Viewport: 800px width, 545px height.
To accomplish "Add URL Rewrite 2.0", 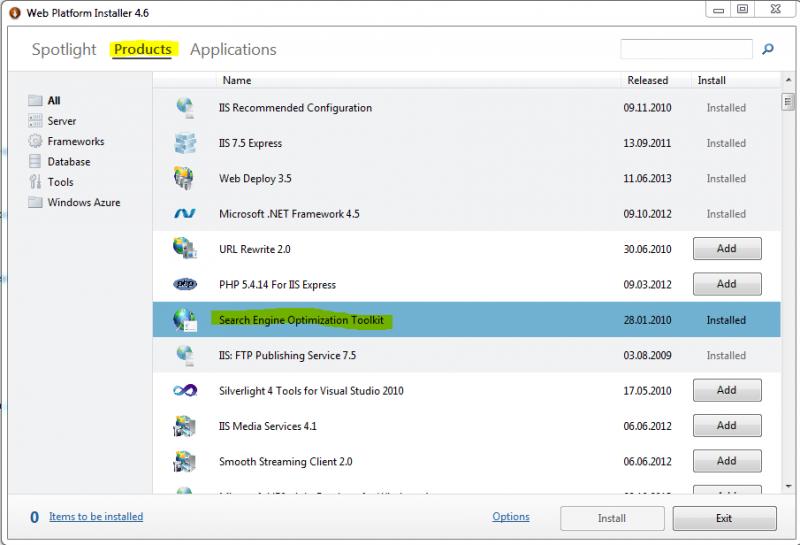I will coord(727,249).
